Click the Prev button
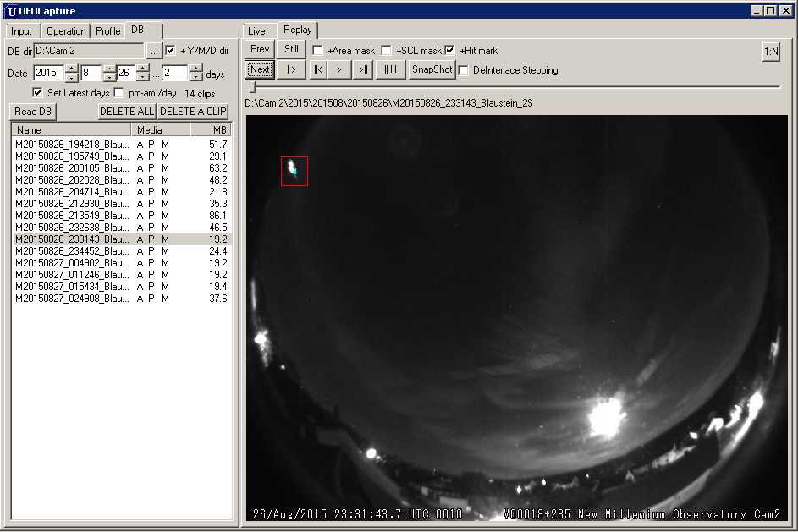 [x=260, y=49]
